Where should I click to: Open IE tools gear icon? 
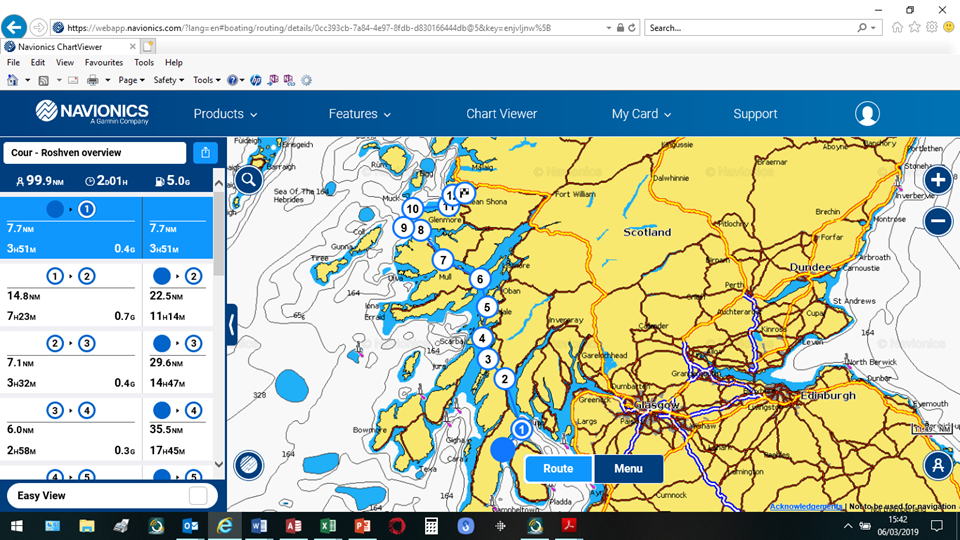point(932,27)
